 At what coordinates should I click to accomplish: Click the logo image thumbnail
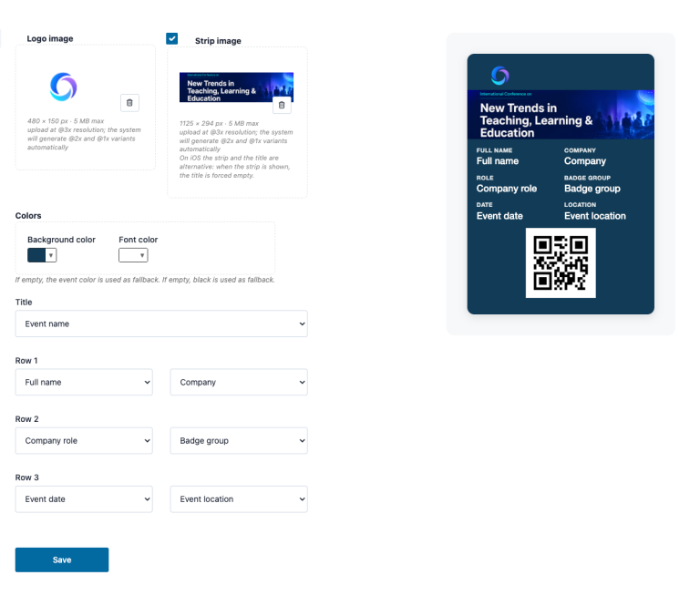pyautogui.click(x=64, y=87)
